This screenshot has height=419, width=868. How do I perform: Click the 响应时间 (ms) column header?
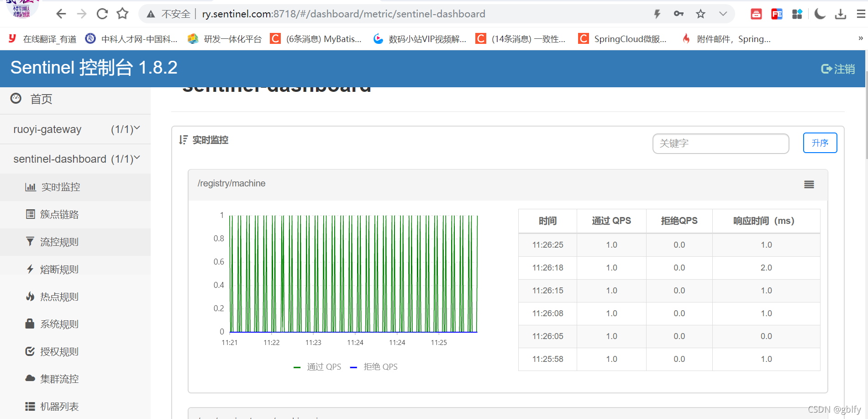coord(766,221)
